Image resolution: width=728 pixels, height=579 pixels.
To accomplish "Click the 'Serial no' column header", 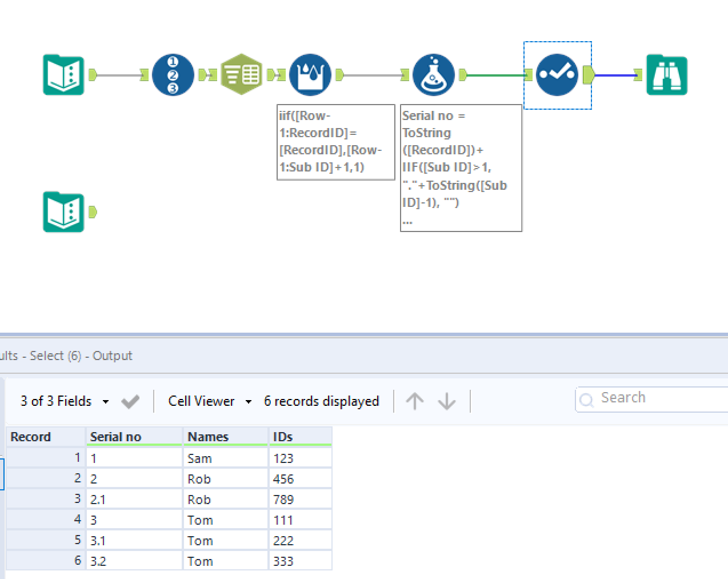I will (115, 436).
